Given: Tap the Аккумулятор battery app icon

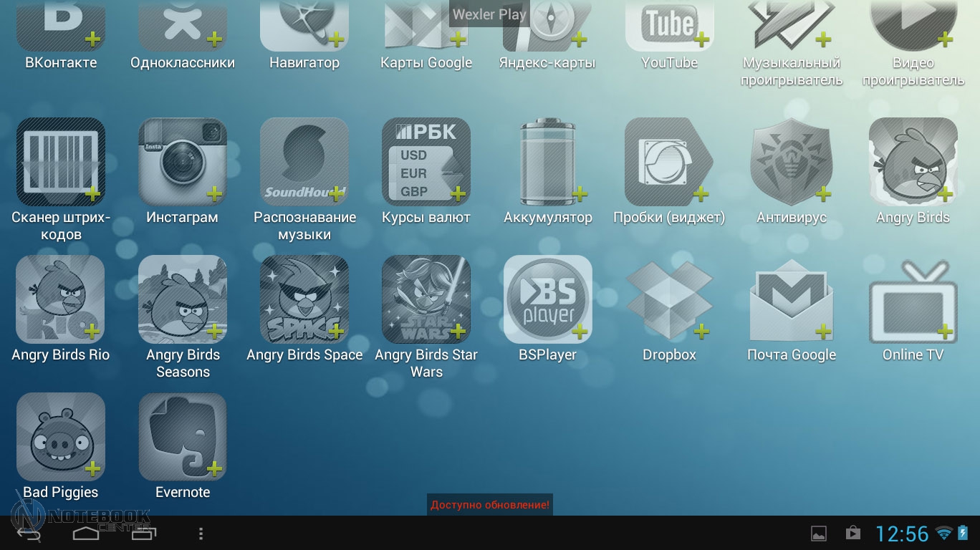Looking at the screenshot, I should click(x=548, y=162).
